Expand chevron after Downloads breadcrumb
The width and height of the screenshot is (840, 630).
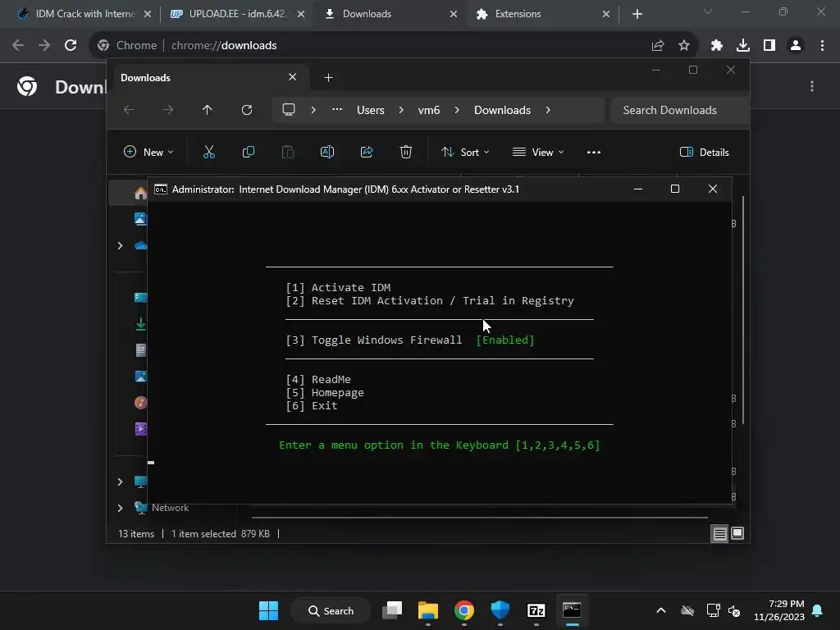(x=548, y=110)
